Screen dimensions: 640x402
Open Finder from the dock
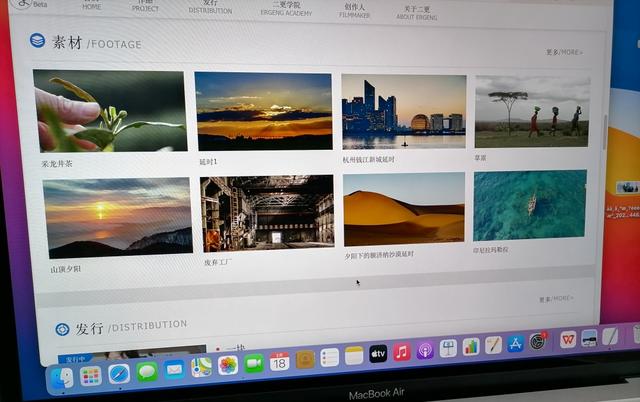click(x=63, y=377)
